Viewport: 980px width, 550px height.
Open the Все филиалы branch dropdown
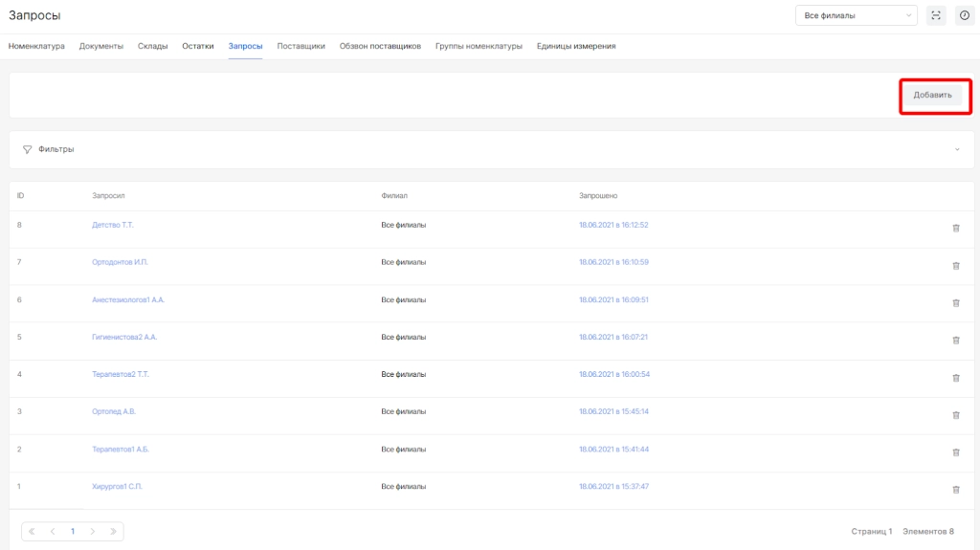click(856, 15)
